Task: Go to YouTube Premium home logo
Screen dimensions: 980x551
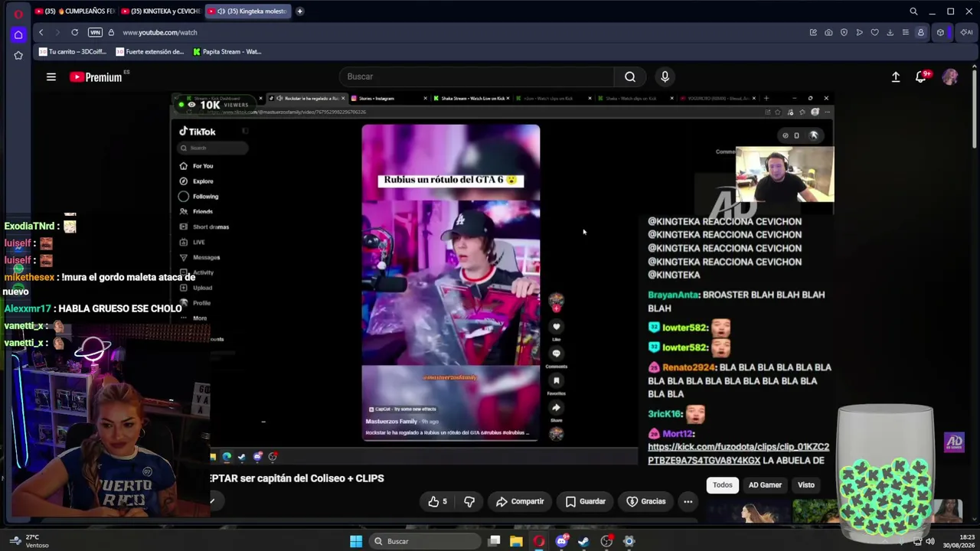Action: coord(96,77)
